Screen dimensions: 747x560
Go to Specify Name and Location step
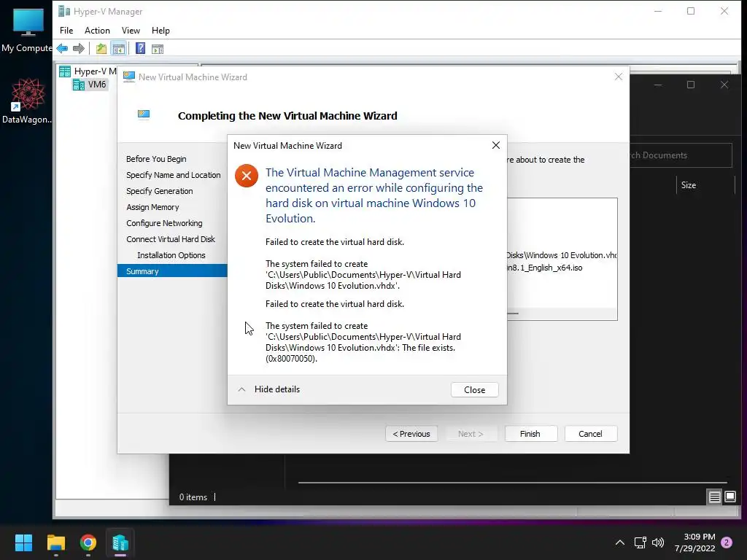(x=174, y=175)
